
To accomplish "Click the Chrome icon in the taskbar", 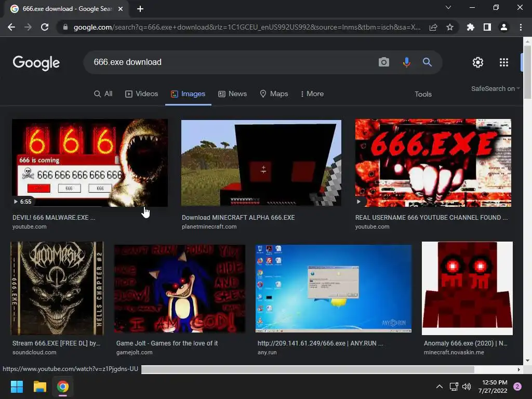I will [63, 387].
